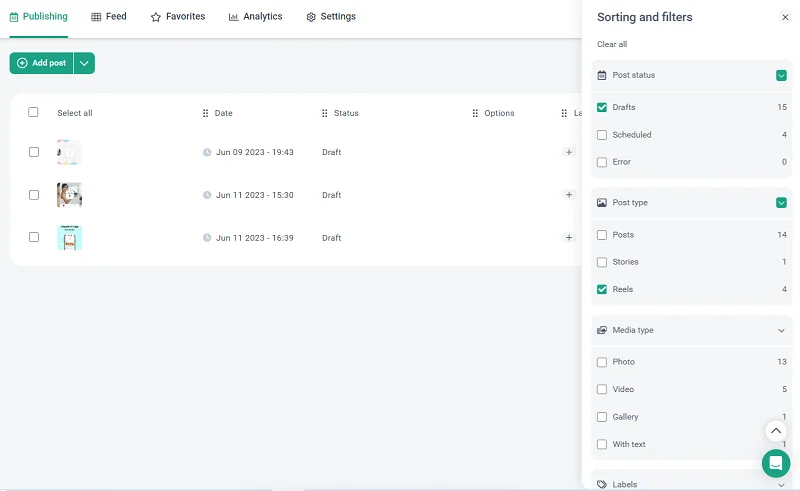Viewport: 800px width, 491px height.
Task: Open the Jun 11 15:30 post thumbnail
Action: tap(69, 195)
